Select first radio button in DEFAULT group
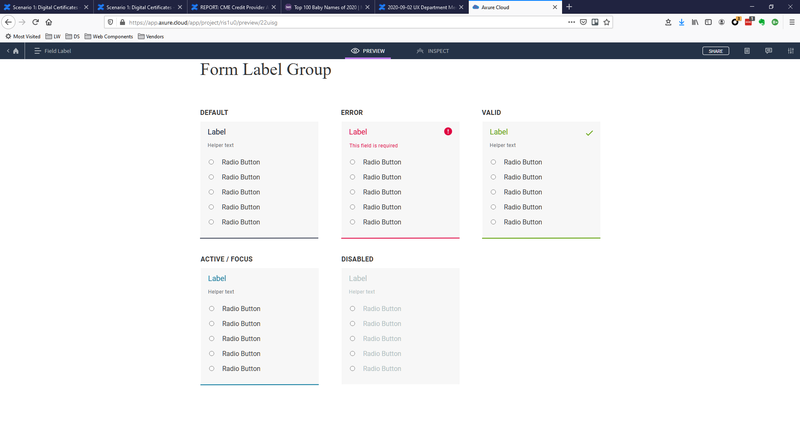 pos(211,162)
